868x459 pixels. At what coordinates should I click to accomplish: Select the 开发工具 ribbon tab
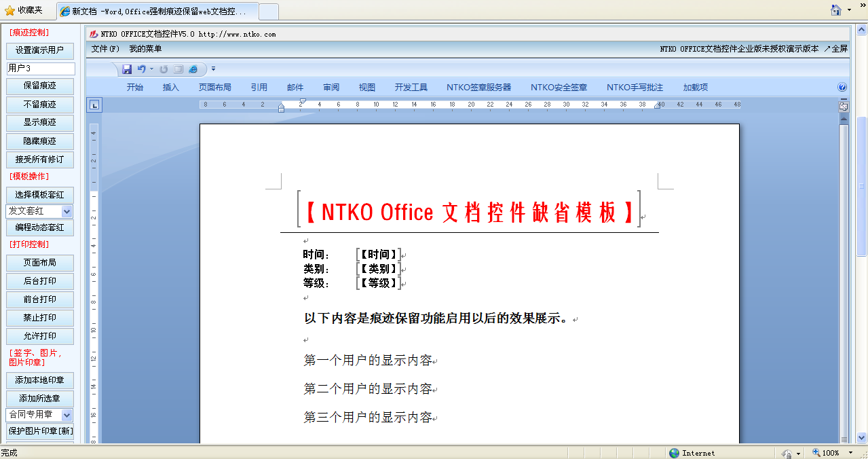(x=411, y=87)
